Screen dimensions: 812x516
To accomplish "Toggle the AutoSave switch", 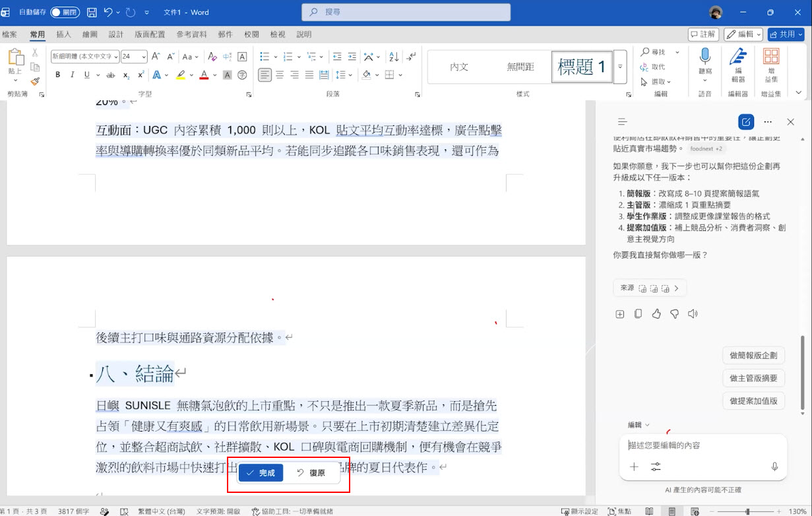I will (x=65, y=13).
